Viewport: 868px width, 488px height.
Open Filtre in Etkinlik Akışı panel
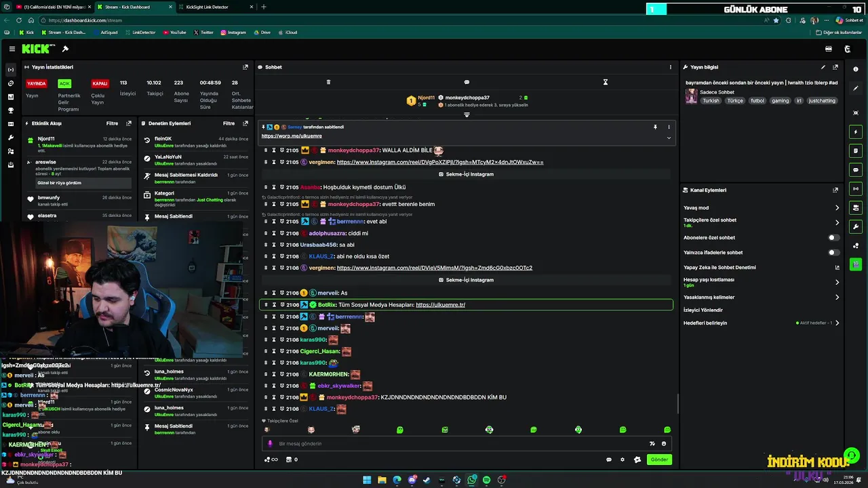[112, 123]
